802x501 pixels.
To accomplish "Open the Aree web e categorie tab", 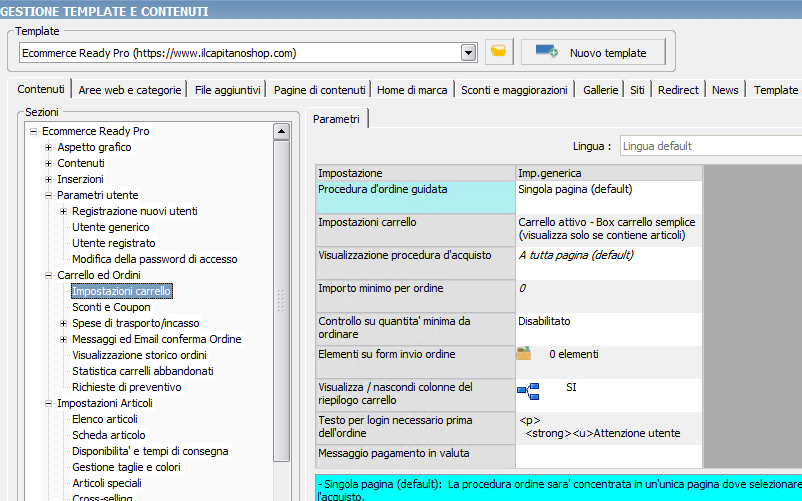I will 130,90.
